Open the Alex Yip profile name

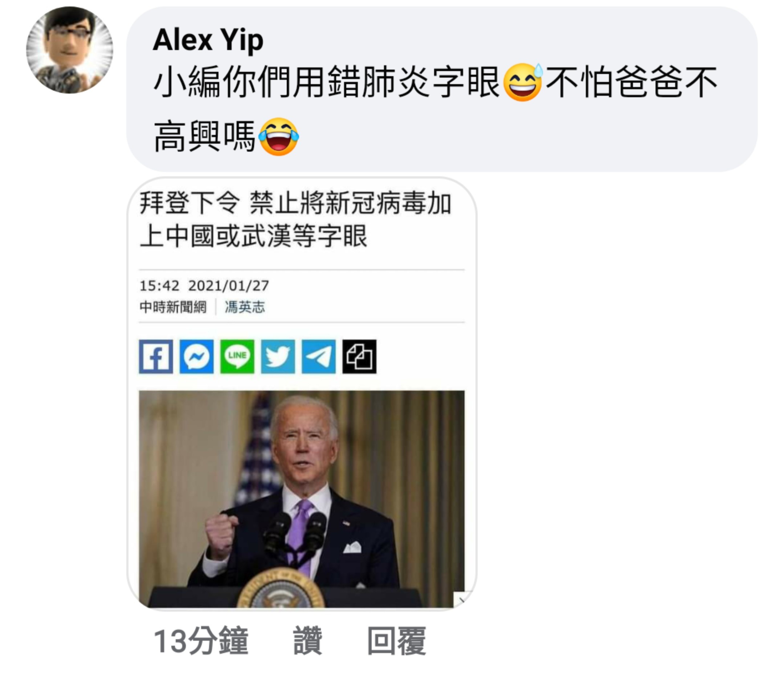(x=208, y=40)
